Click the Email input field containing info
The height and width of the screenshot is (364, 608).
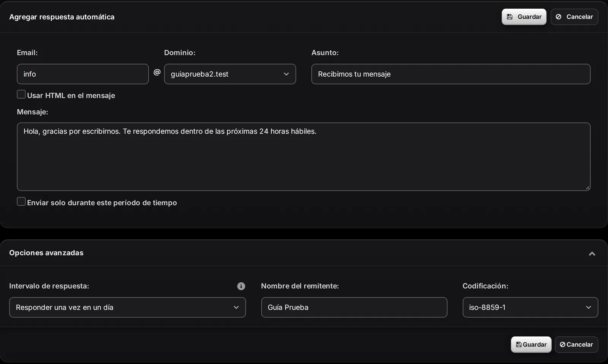pos(82,74)
